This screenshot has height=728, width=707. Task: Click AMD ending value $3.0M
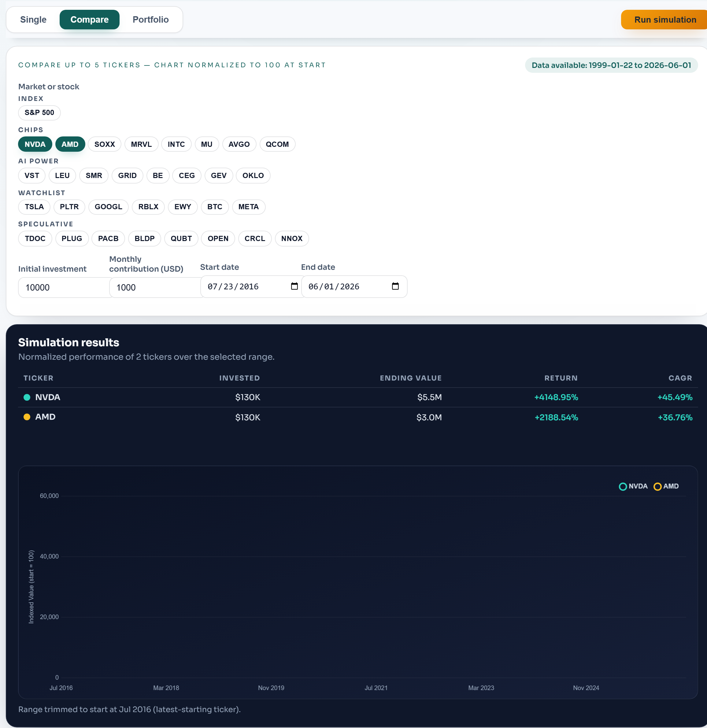coord(429,418)
